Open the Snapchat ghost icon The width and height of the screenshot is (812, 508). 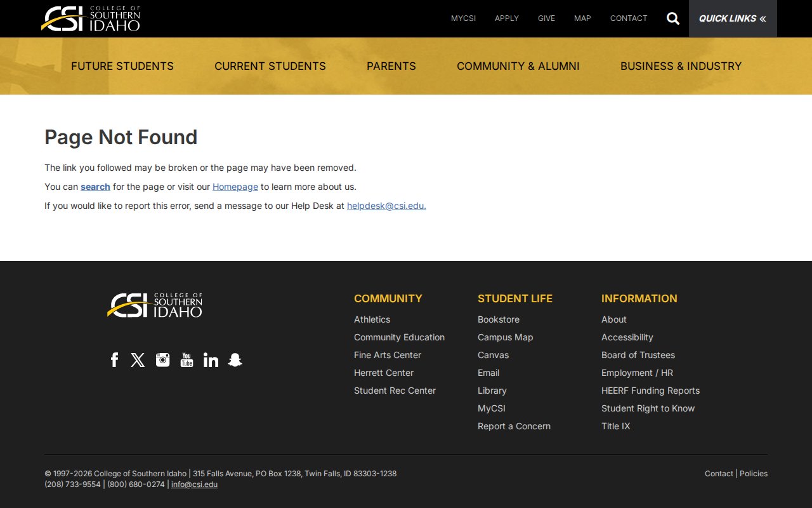[235, 360]
